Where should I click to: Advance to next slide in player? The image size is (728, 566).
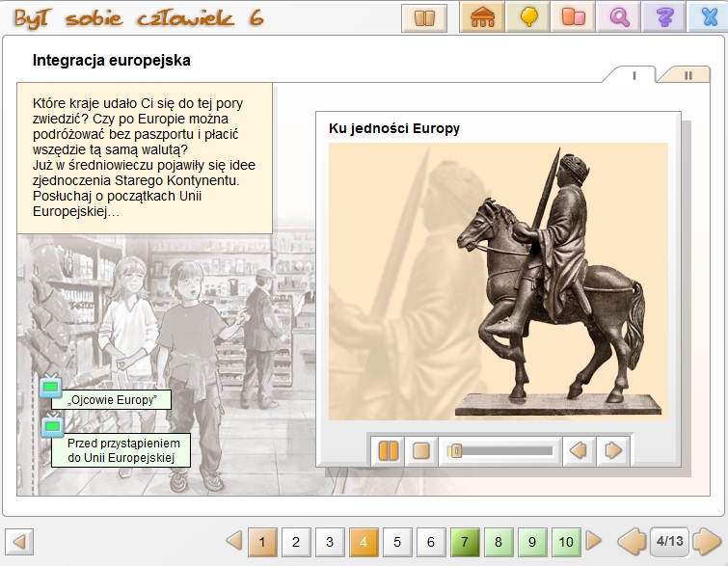point(613,450)
